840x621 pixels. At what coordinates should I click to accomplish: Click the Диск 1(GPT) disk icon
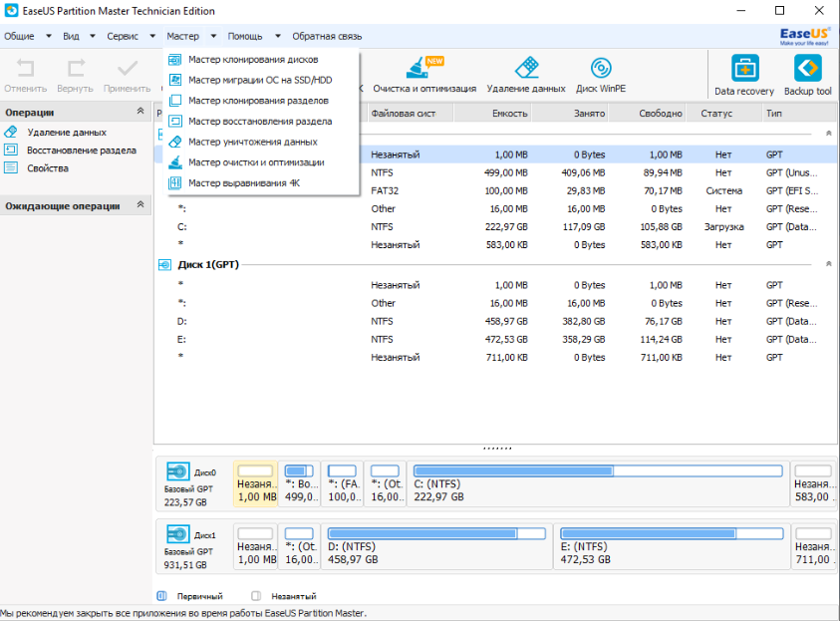pyautogui.click(x=164, y=265)
